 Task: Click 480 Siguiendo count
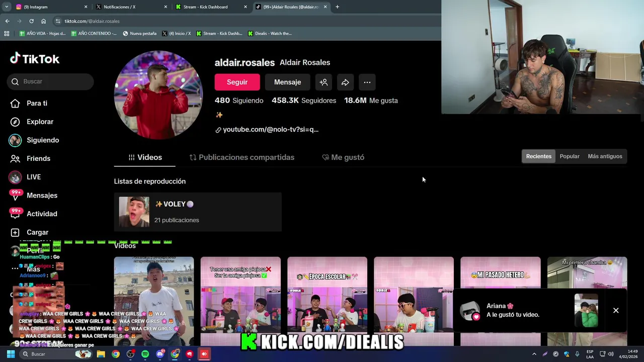coord(239,101)
